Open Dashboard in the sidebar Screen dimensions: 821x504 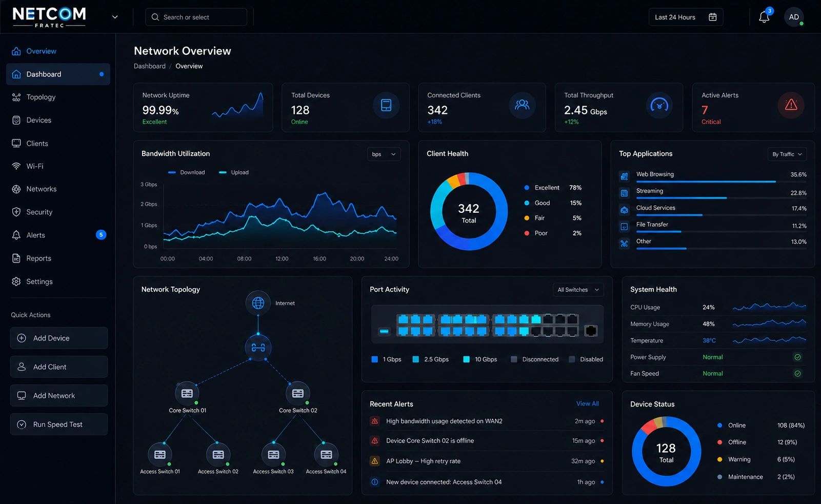(x=58, y=74)
